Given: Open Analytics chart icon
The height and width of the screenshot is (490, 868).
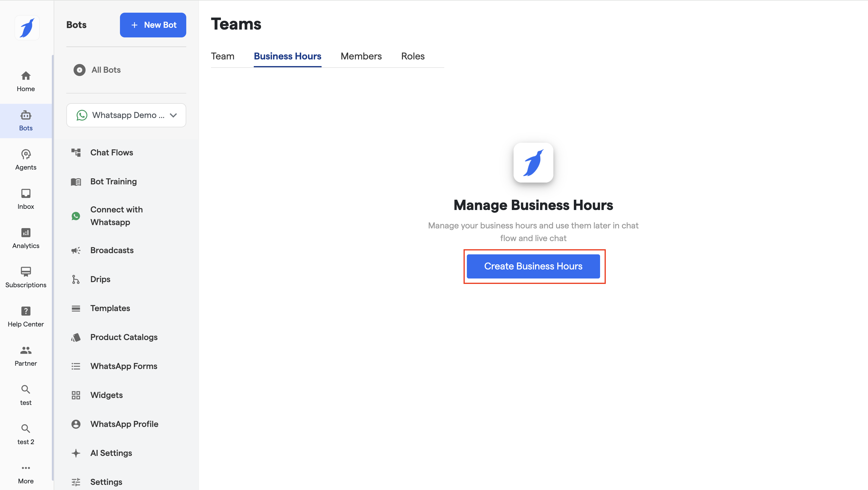Looking at the screenshot, I should [26, 233].
